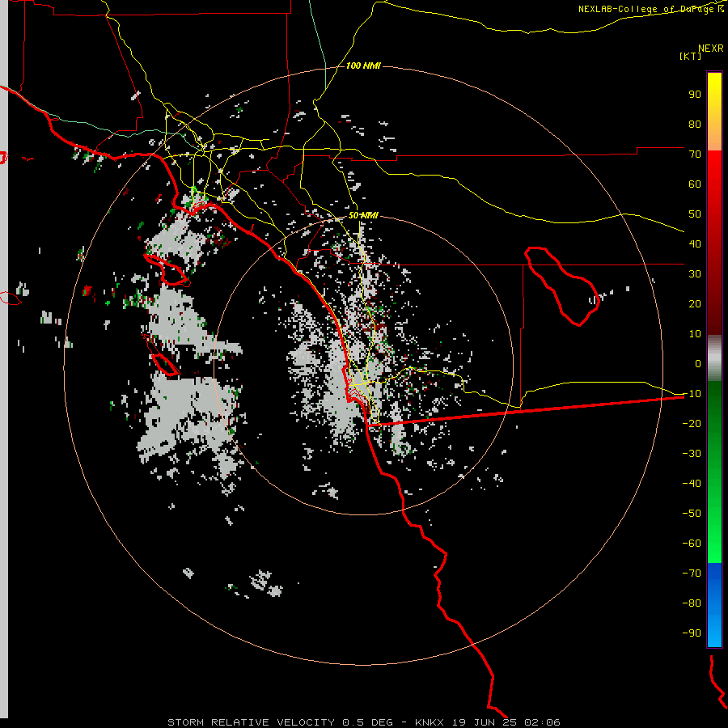Click the -80 value on velocity scale
The image size is (728, 728).
[x=692, y=603]
